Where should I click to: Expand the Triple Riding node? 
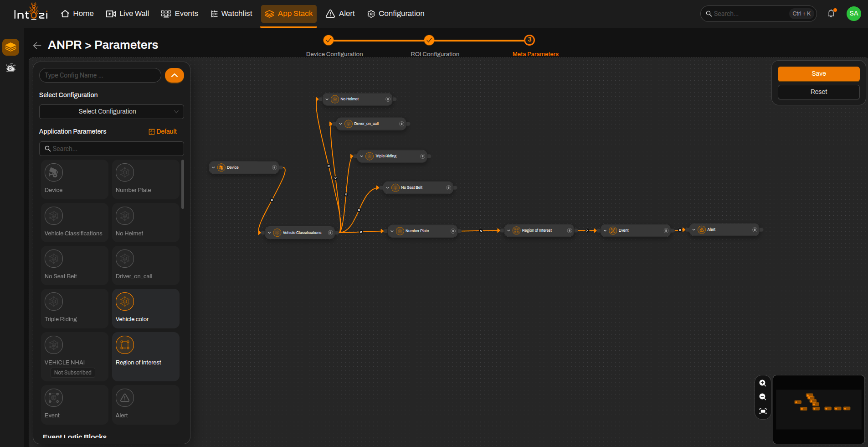point(361,156)
